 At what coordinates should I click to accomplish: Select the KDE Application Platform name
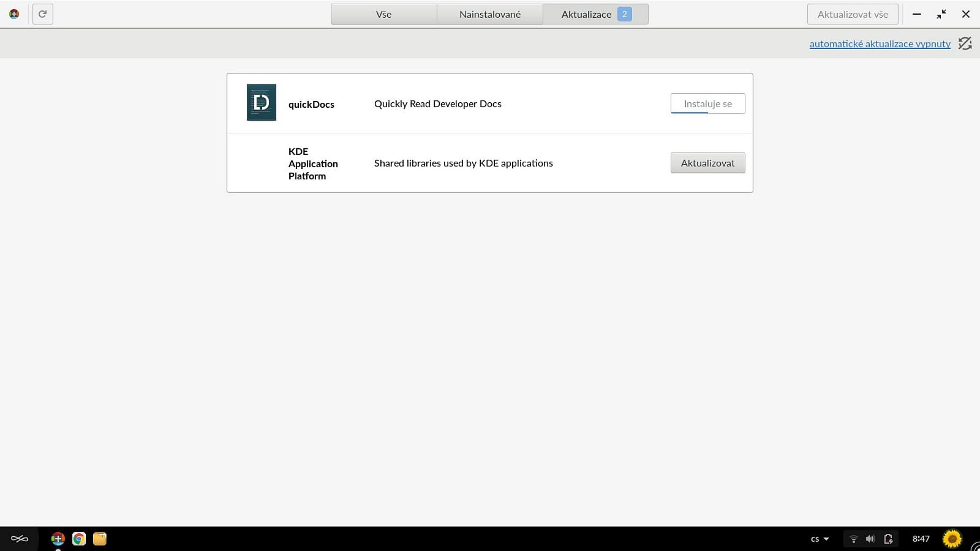pyautogui.click(x=313, y=163)
